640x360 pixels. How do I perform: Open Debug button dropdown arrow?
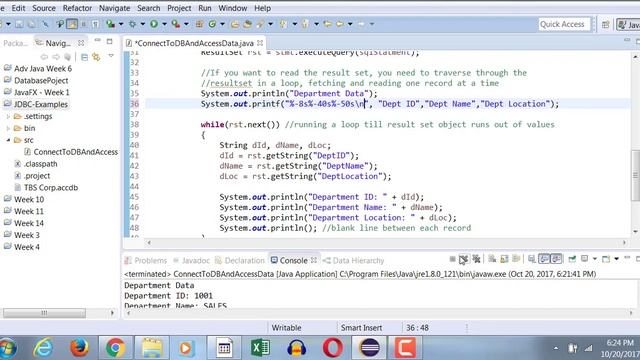[142, 24]
